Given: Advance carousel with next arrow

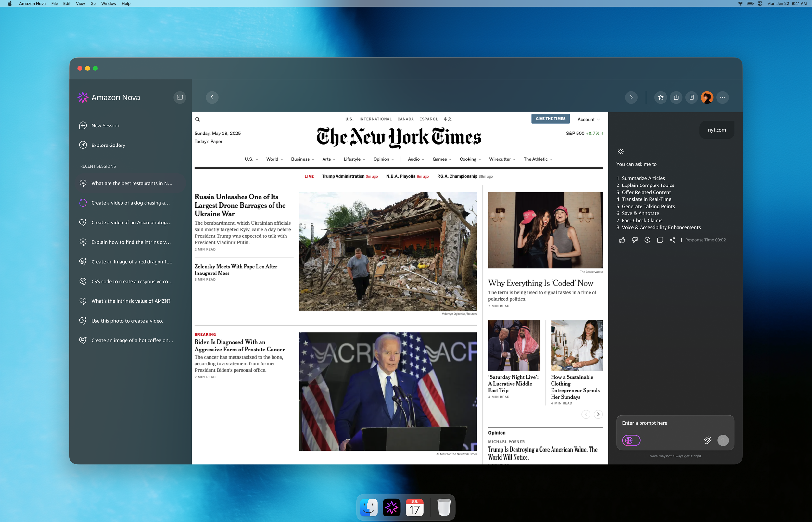Looking at the screenshot, I should pos(598,414).
